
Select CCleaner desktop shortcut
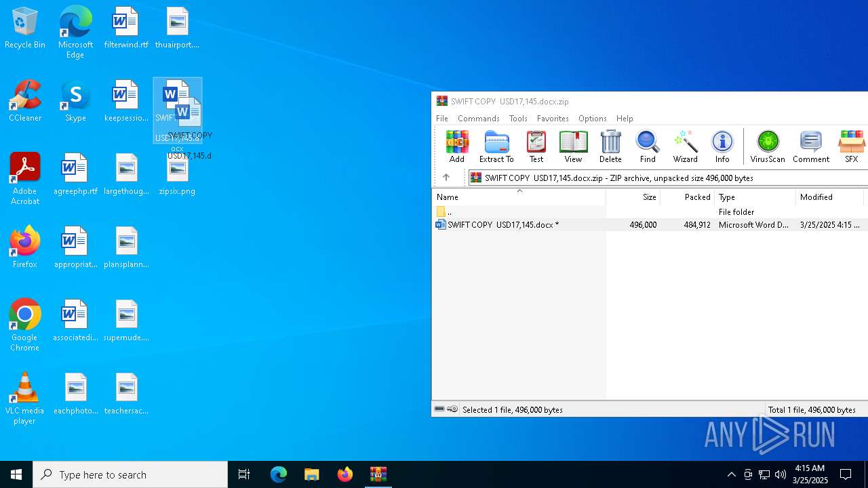[x=25, y=102]
